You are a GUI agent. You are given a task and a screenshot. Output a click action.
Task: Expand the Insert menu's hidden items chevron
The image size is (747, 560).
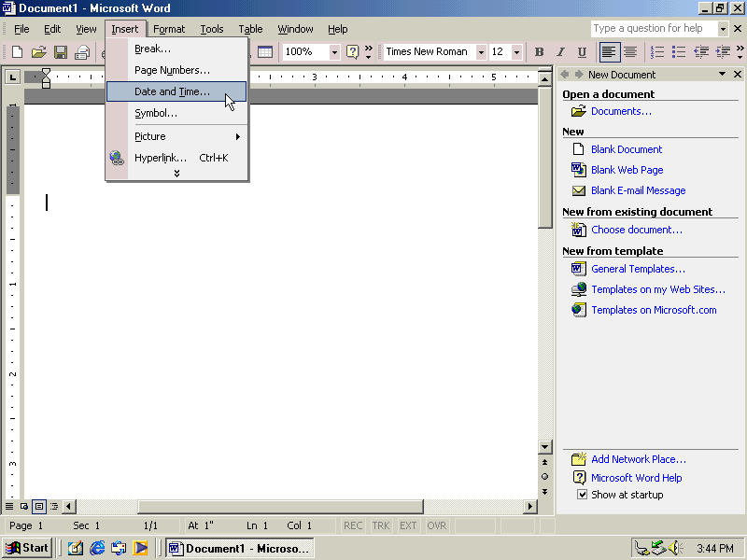[x=176, y=174]
